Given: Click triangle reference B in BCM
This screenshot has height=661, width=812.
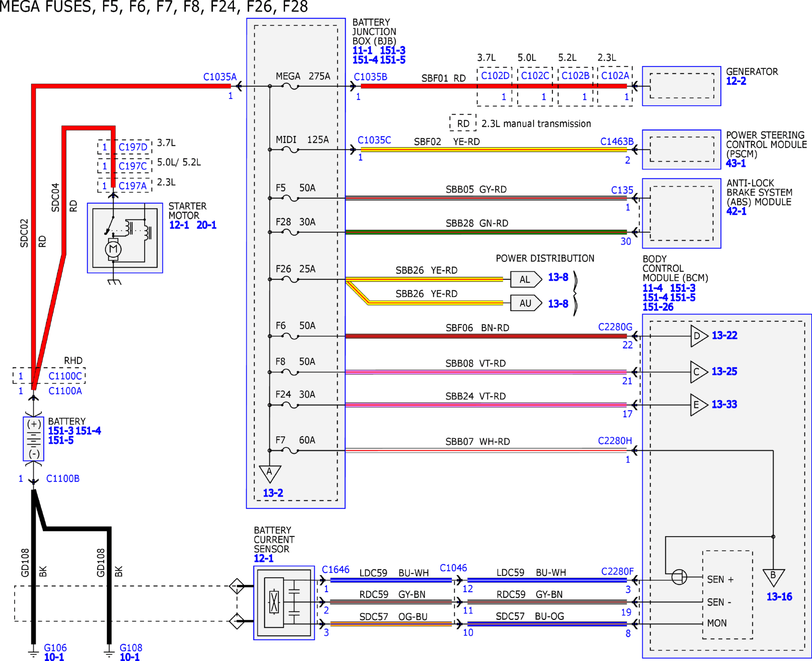Looking at the screenshot, I should pos(773,578).
